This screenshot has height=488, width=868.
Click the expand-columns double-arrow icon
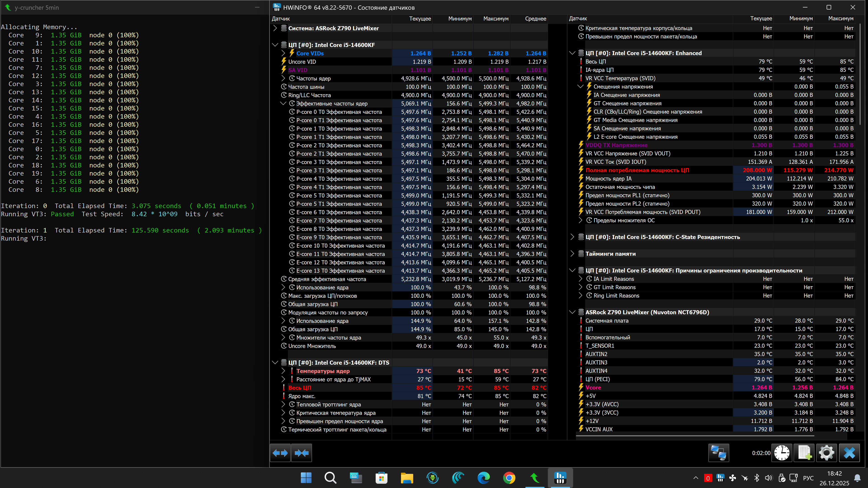tap(280, 453)
